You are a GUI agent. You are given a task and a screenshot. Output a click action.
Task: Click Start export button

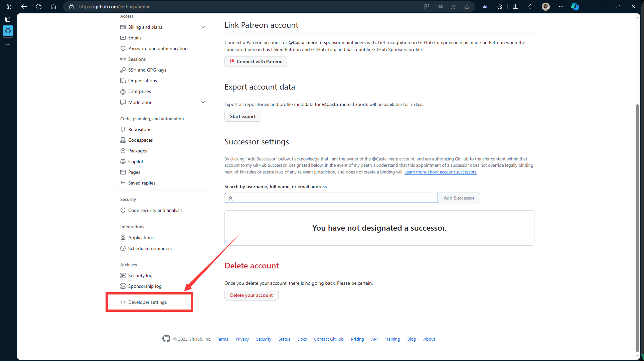[x=243, y=116]
